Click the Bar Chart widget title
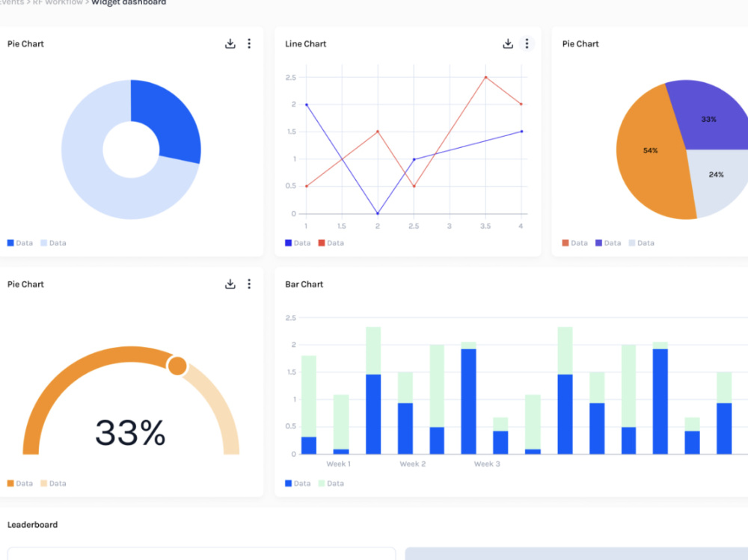Screen dimensions: 748x560 304,284
